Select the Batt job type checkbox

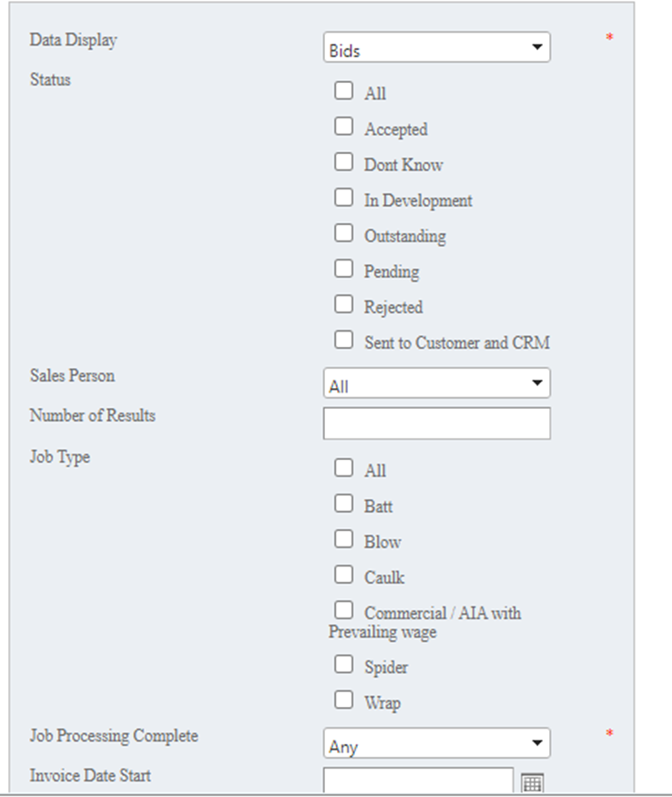point(343,503)
